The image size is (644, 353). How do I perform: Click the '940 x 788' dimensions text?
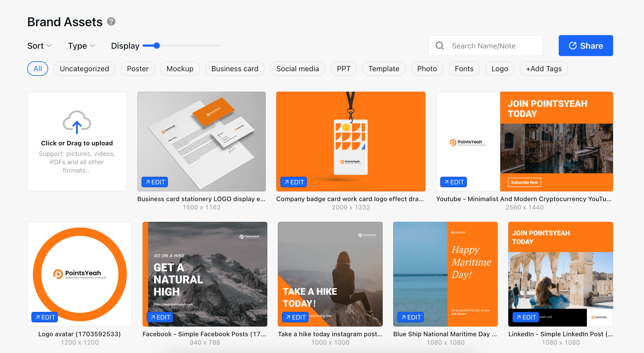coord(205,343)
